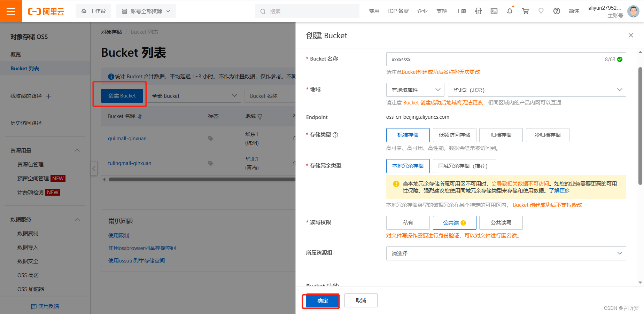Open help question mark icon
The height and width of the screenshot is (314, 644).
557,11
